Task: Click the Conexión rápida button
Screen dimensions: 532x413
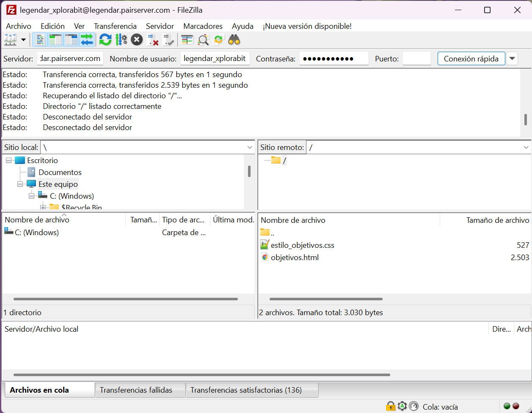Action: pyautogui.click(x=471, y=58)
